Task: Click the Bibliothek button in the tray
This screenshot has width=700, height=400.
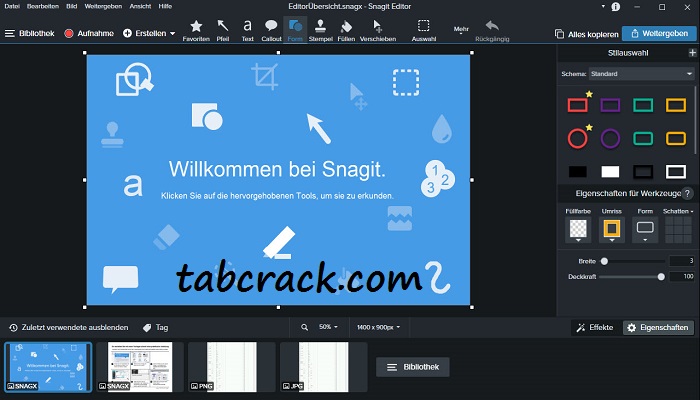Action: pyautogui.click(x=412, y=367)
